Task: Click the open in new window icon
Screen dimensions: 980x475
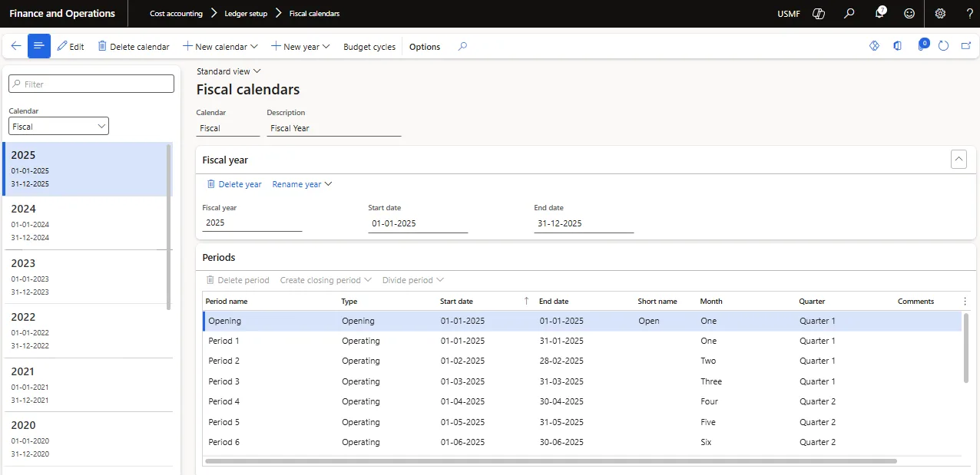Action: pyautogui.click(x=965, y=46)
